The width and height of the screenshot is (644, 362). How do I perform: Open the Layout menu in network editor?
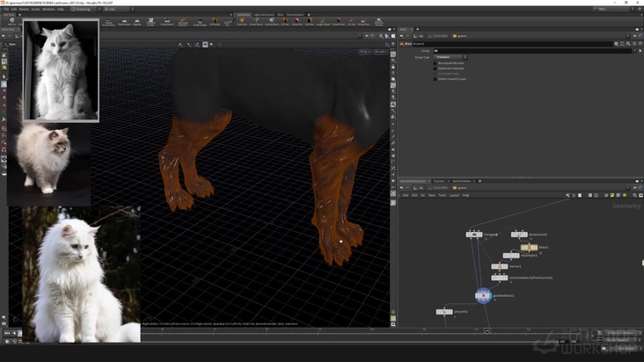point(454,195)
